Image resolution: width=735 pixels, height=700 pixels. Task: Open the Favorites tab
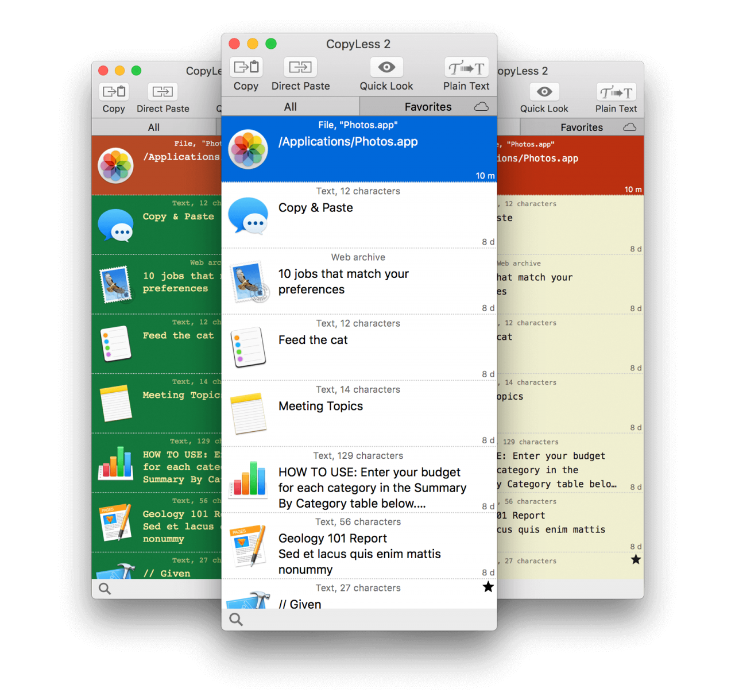tap(428, 106)
